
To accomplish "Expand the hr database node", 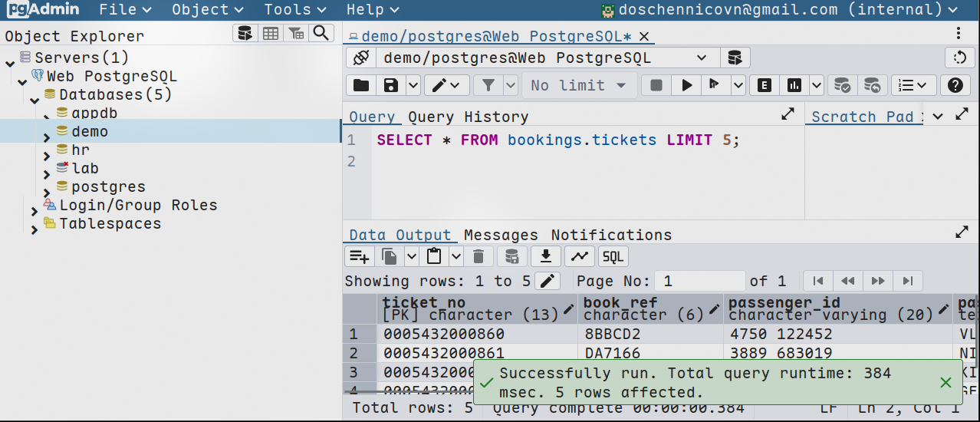I will [47, 157].
